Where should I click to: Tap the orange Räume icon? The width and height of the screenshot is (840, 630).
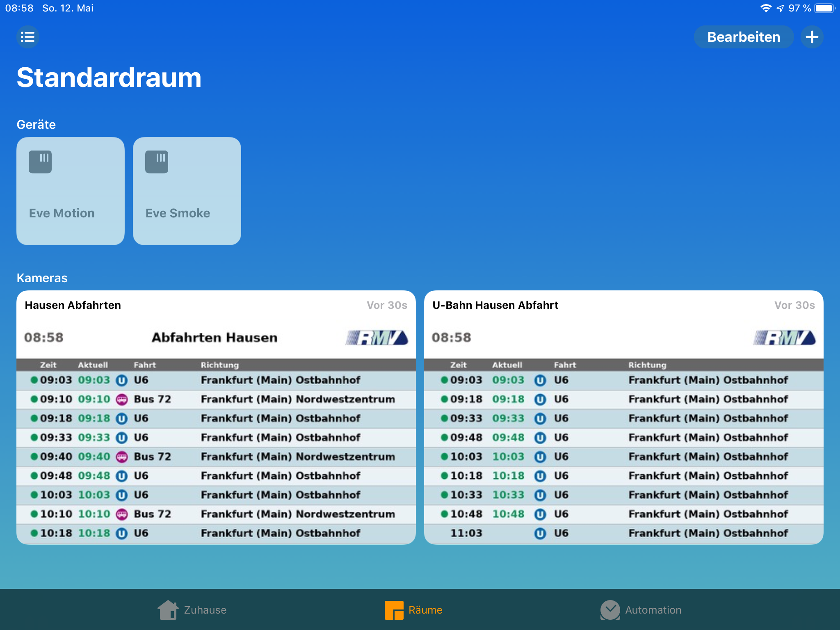[394, 610]
